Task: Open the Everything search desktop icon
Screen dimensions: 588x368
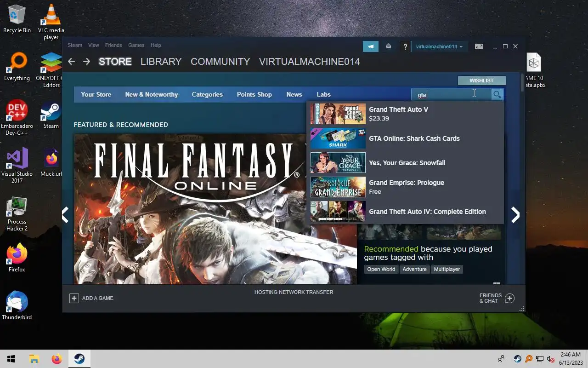Action: click(x=17, y=67)
